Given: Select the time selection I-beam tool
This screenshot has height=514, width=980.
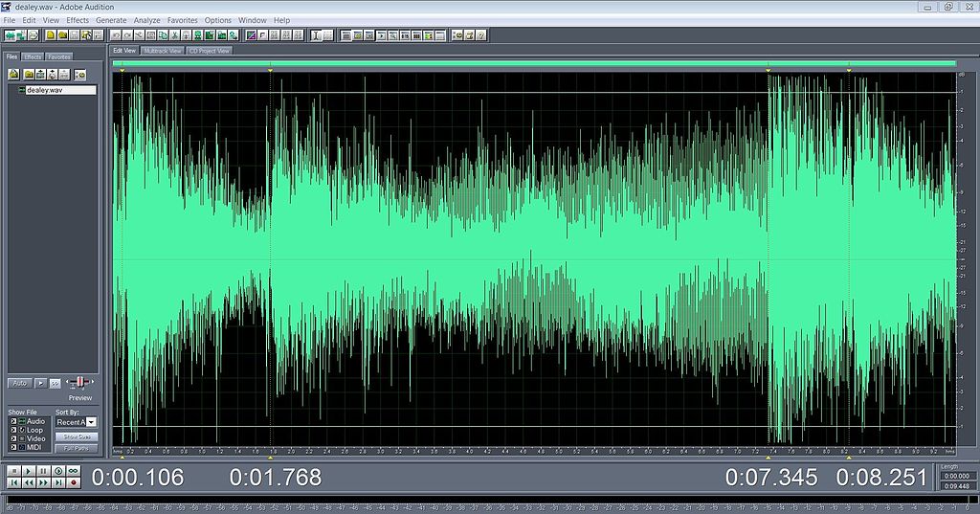Looking at the screenshot, I should [316, 35].
